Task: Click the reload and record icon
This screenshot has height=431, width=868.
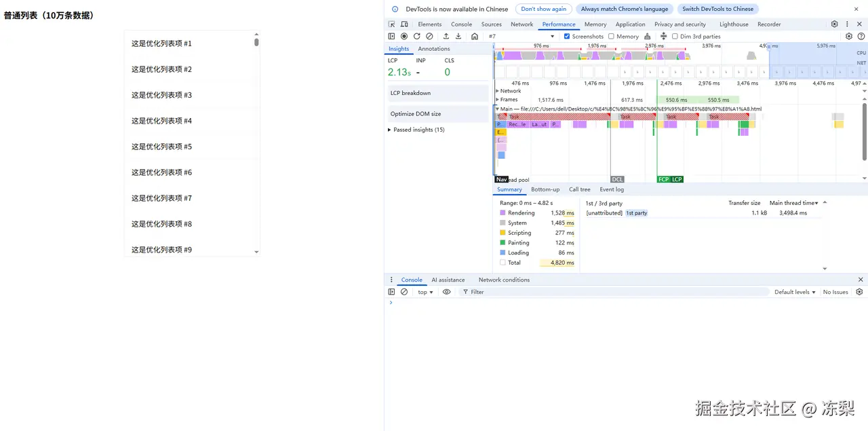Action: 416,37
